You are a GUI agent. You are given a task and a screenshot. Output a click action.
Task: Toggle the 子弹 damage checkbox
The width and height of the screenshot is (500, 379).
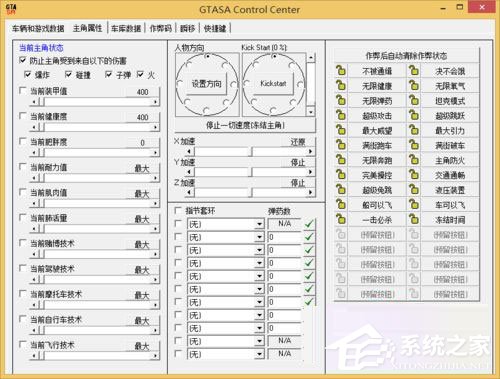point(108,75)
